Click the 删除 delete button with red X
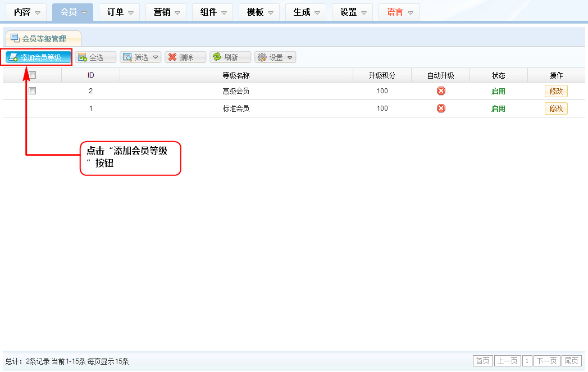 tap(185, 57)
